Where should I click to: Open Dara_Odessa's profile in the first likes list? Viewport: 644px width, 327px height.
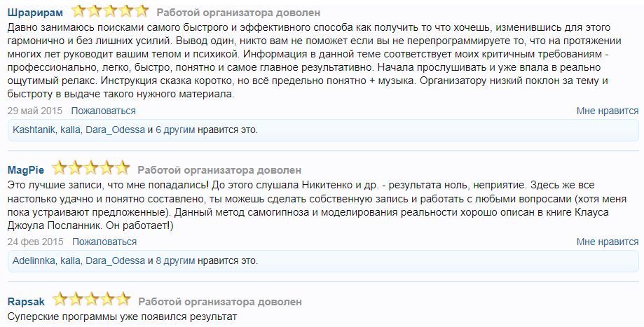point(116,130)
